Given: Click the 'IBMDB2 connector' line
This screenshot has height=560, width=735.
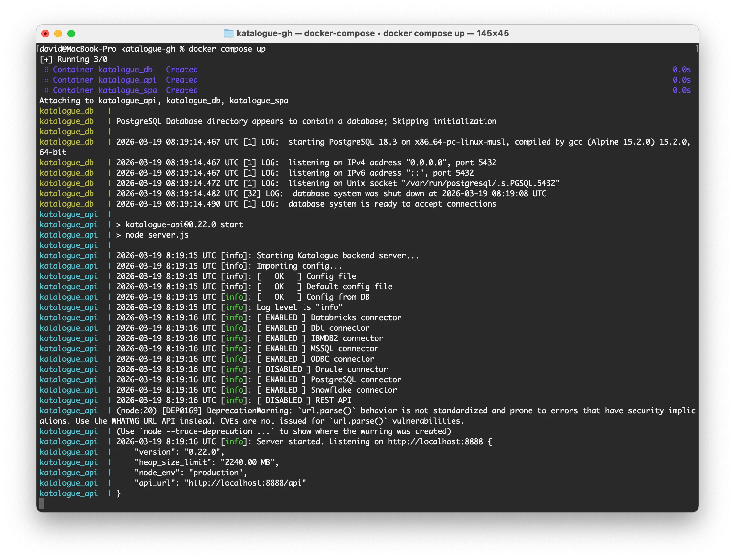Looking at the screenshot, I should [x=211, y=338].
